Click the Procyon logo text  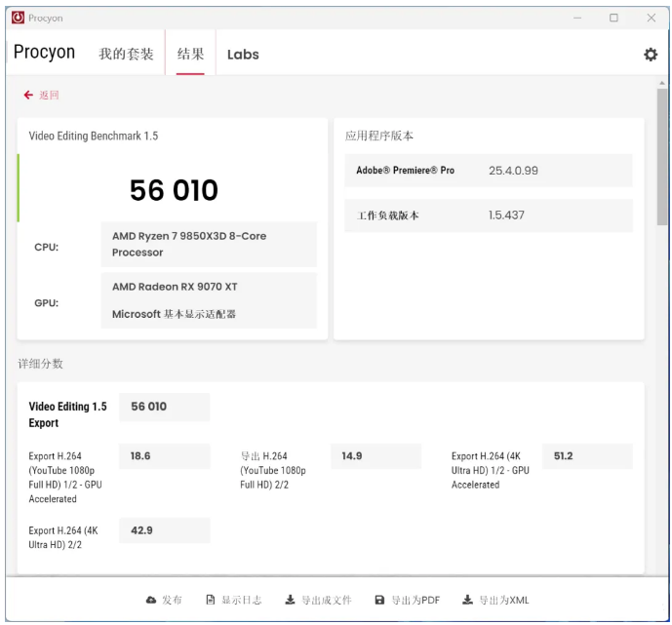tap(44, 53)
